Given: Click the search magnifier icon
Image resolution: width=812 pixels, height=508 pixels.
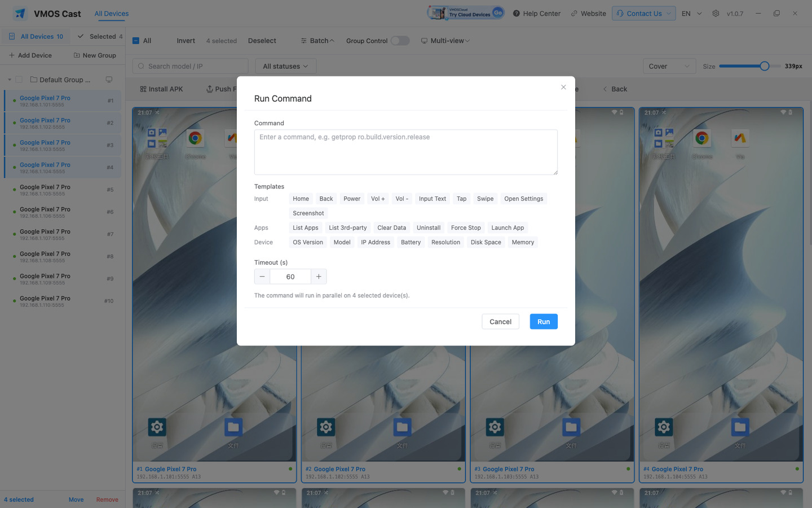Looking at the screenshot, I should 141,66.
